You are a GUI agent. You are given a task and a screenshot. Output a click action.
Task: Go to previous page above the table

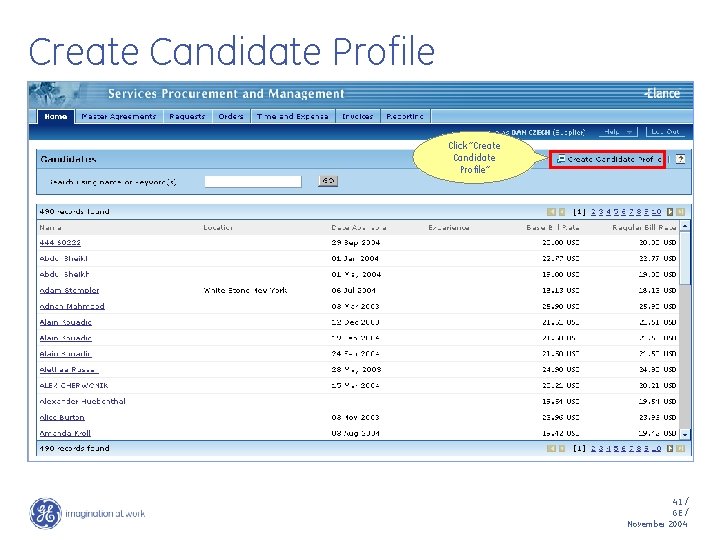562,212
